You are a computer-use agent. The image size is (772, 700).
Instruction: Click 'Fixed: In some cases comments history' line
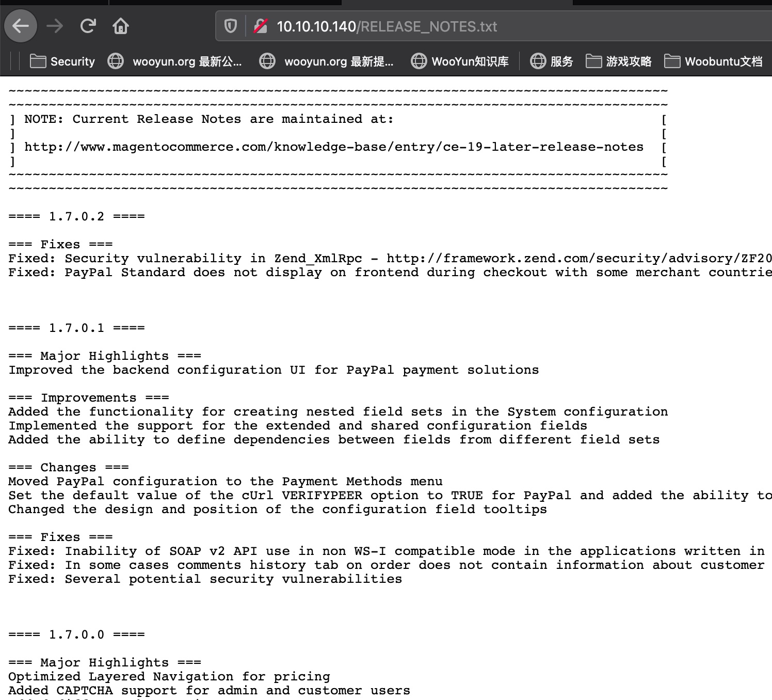tap(387, 565)
